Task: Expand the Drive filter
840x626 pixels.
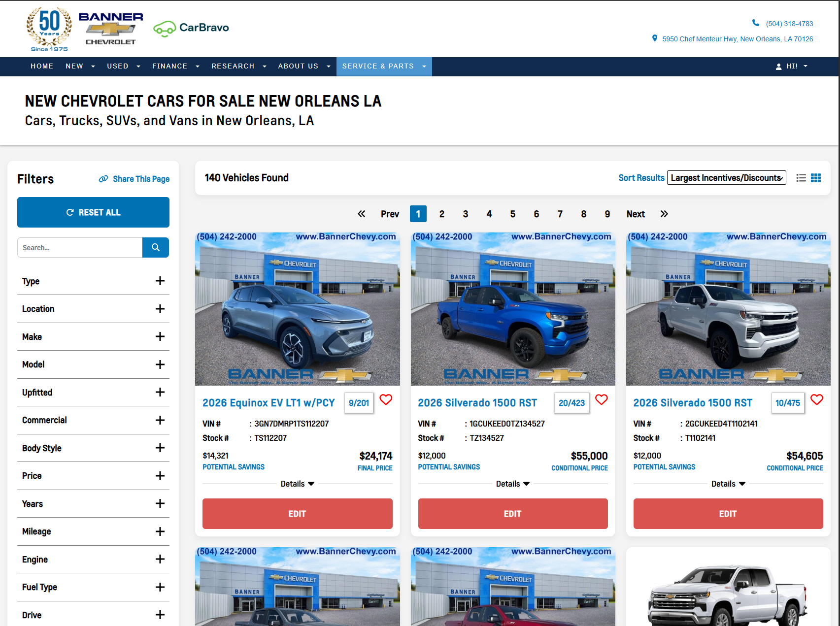Action: click(93, 615)
